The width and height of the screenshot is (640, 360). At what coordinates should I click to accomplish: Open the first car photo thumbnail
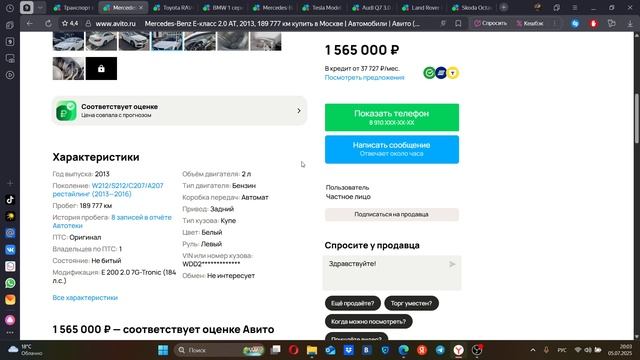click(68, 42)
